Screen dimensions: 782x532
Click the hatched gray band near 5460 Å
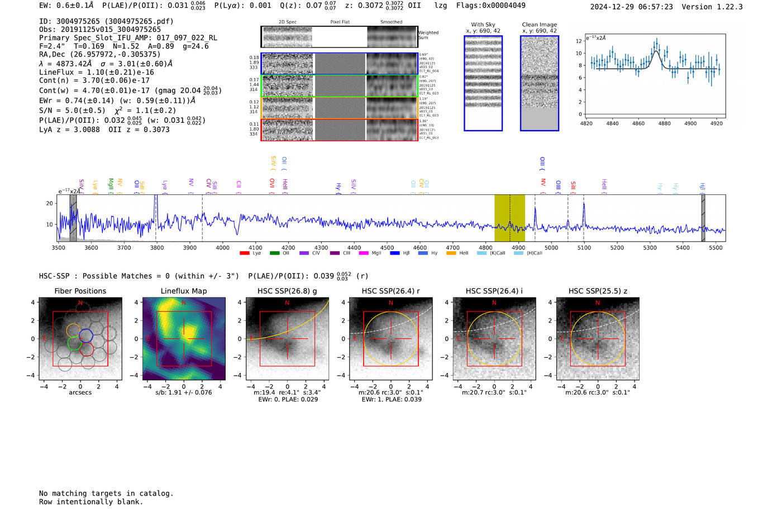(x=703, y=218)
